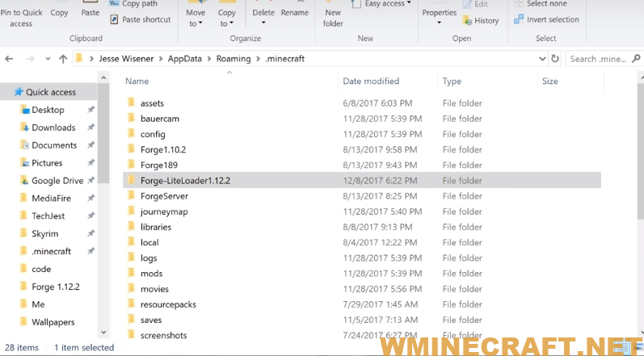Image resolution: width=644 pixels, height=356 pixels.
Task: Refresh the .minecraft folder view
Action: point(555,59)
